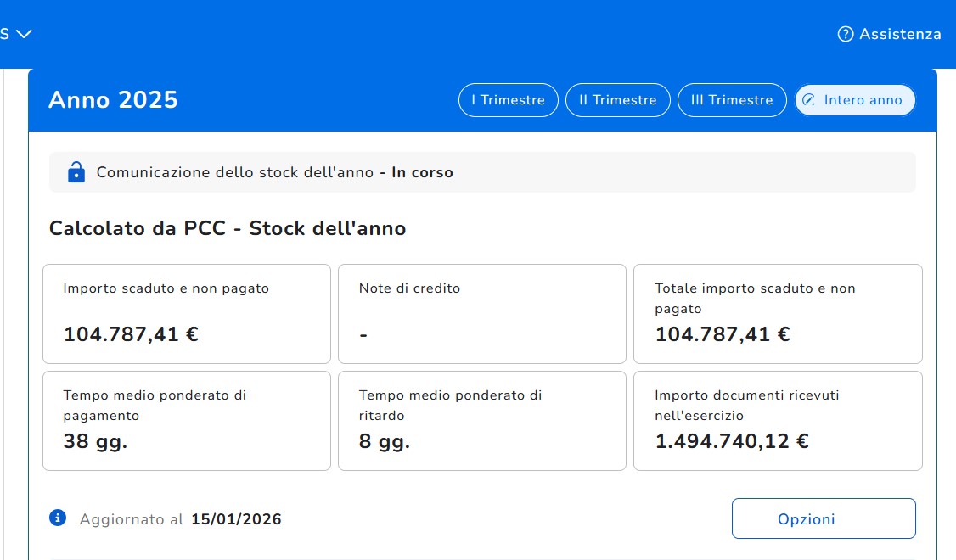This screenshot has height=560, width=956.
Task: Open the Opzioni button
Action: pyautogui.click(x=823, y=518)
